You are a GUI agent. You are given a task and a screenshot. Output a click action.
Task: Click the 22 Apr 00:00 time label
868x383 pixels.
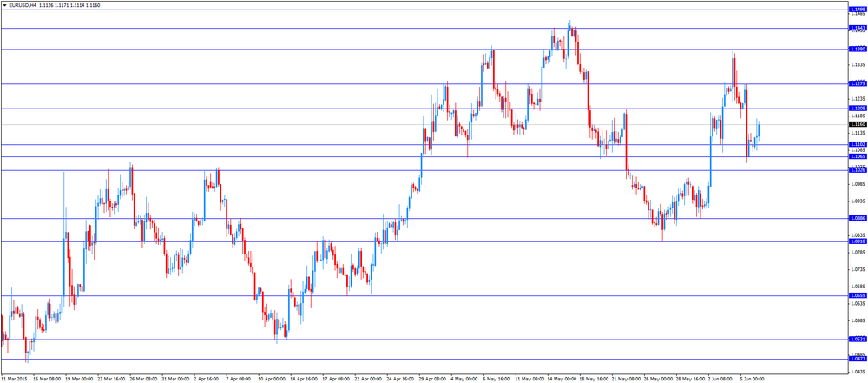[x=367, y=380]
